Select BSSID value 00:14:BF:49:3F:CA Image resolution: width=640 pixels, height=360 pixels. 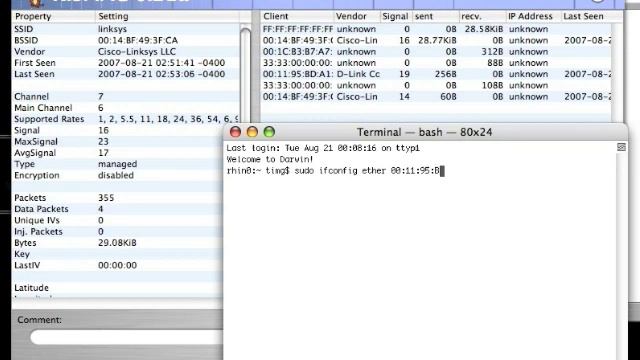[x=138, y=40]
